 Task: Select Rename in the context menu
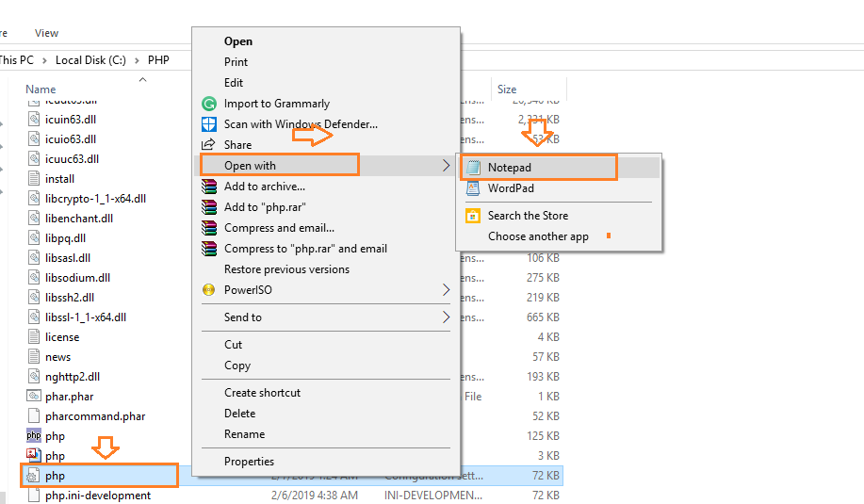point(244,434)
